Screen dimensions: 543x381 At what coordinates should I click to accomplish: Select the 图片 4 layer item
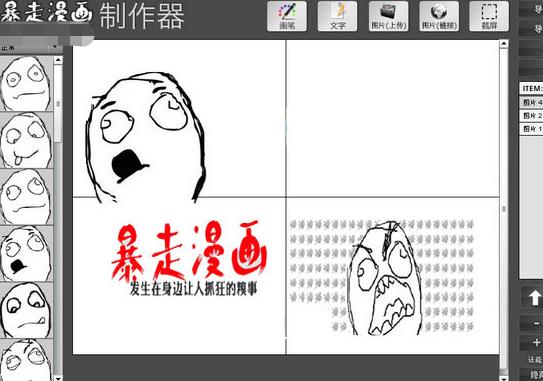[x=531, y=103]
